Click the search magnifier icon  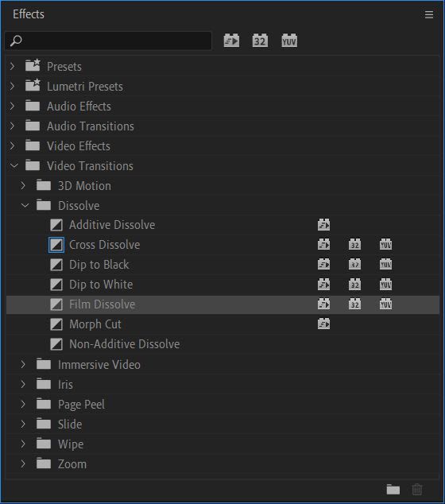point(16,41)
